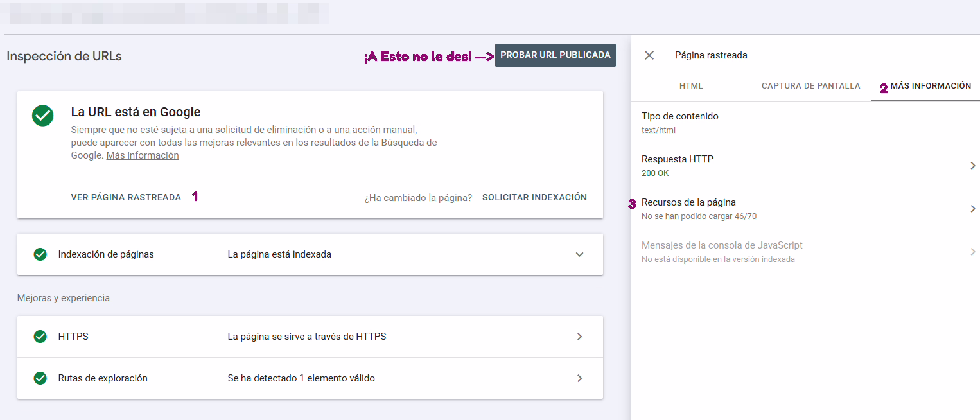Close the Página rastreada panel

pos(649,55)
